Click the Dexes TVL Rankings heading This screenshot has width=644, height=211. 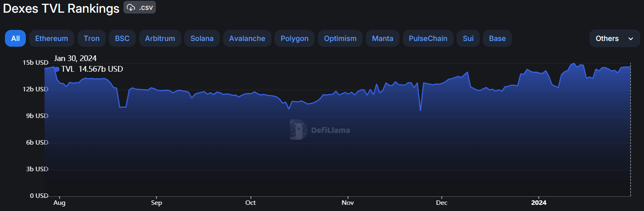(61, 9)
